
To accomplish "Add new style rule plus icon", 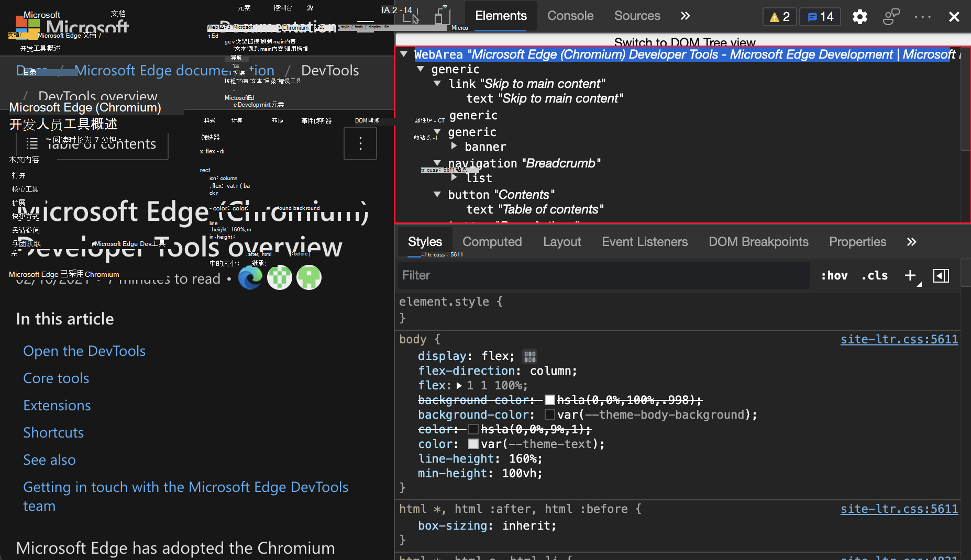I will [x=911, y=275].
